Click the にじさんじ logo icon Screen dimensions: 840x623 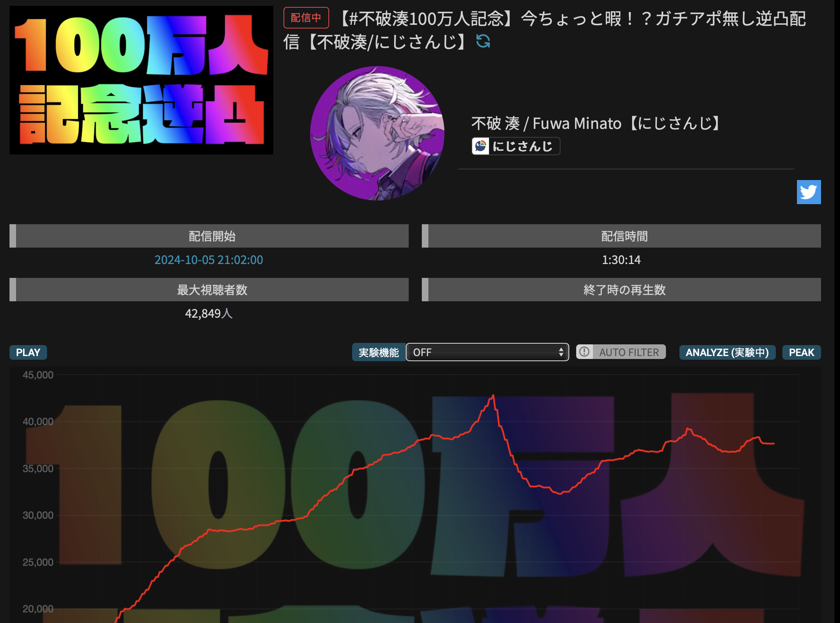tap(481, 146)
